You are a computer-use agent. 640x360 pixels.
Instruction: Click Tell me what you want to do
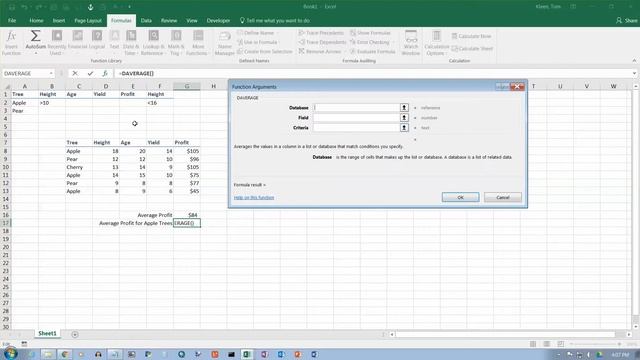pyautogui.click(x=275, y=20)
